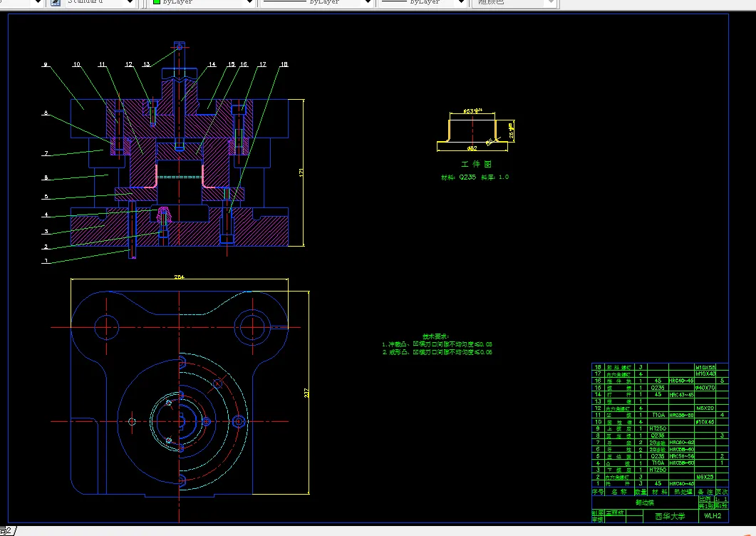Select HT250 material in row 3
This screenshot has width=756, height=536.
[x=658, y=470]
